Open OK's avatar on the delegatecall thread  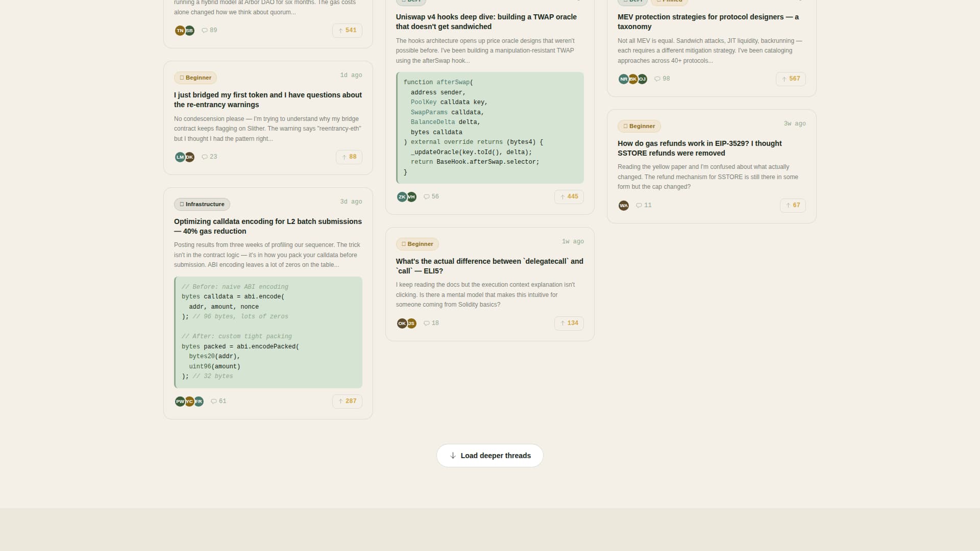[x=402, y=323]
